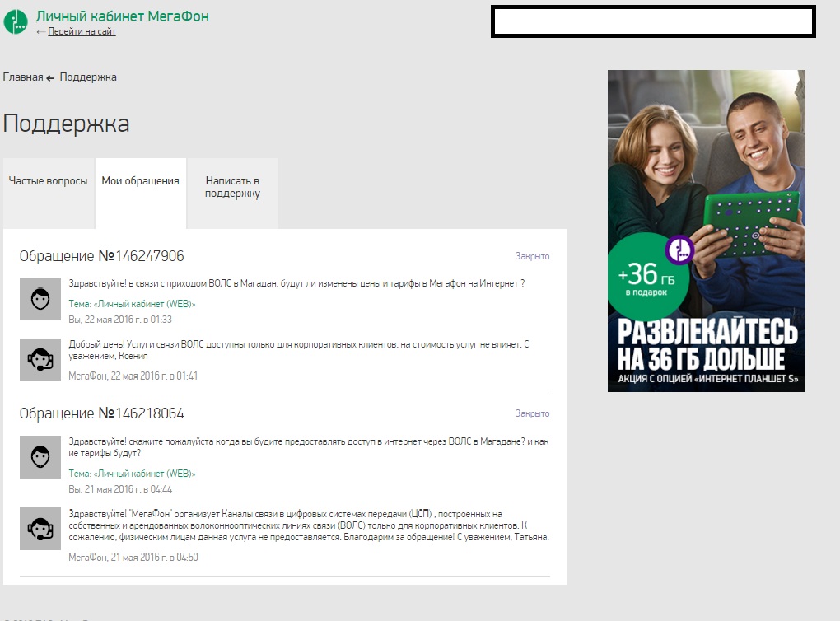Viewport: 840px width, 621px height.
Task: Click the breadcrumb arrow after Главная
Action: [50, 77]
